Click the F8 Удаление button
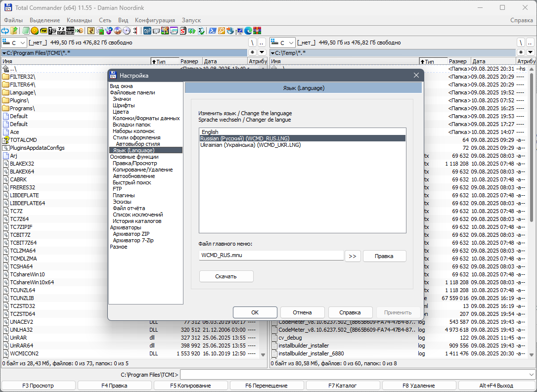 (419, 386)
